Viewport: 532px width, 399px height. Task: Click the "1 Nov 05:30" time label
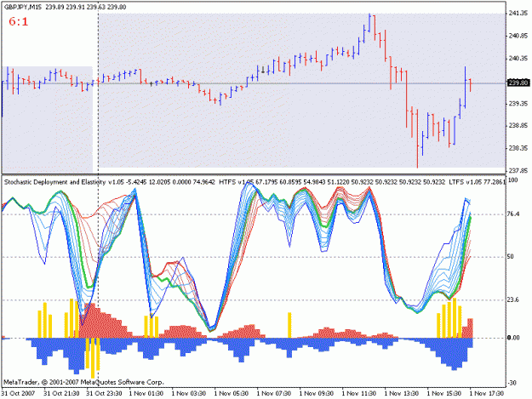click(x=231, y=394)
